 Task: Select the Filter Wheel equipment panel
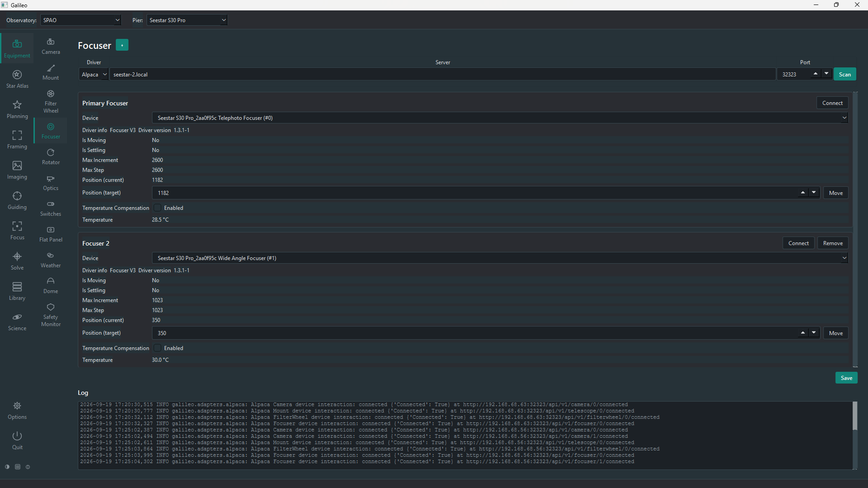51,101
